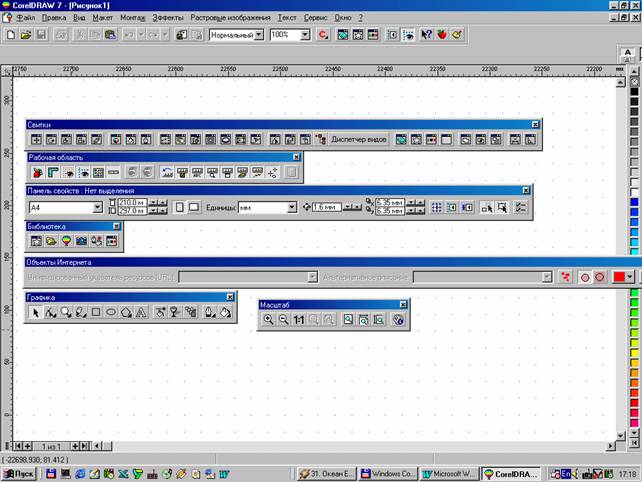Image resolution: width=642 pixels, height=482 pixels.
Task: Close the Библиотека floating toolbar
Action: (116, 226)
